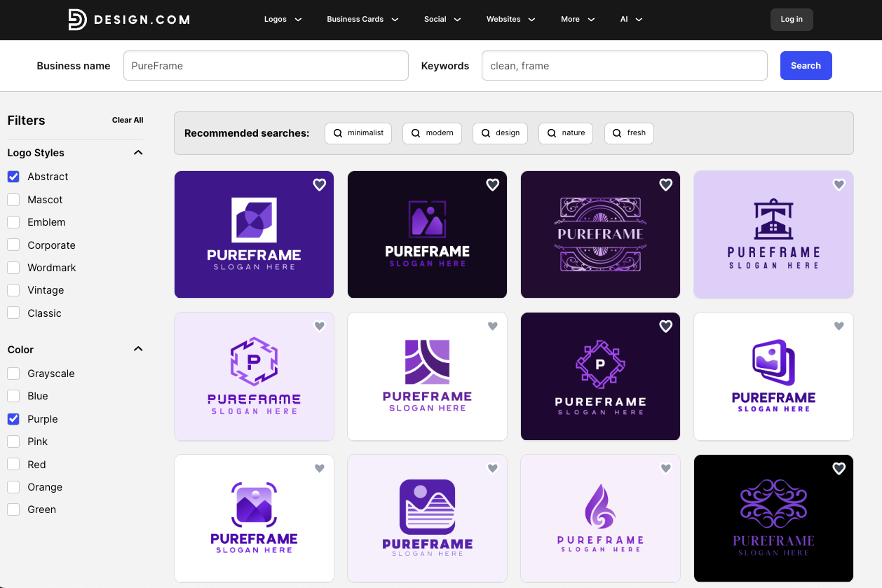Focus the Keywords input field
882x588 pixels.
click(625, 65)
